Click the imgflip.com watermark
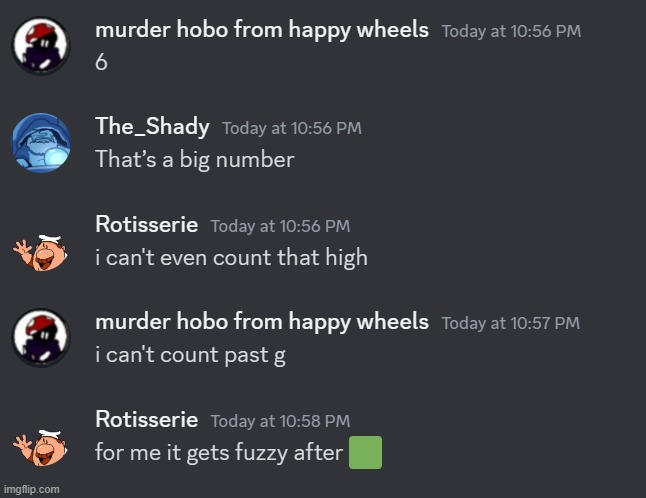Screen dimensions: 646x498 (x=31, y=489)
